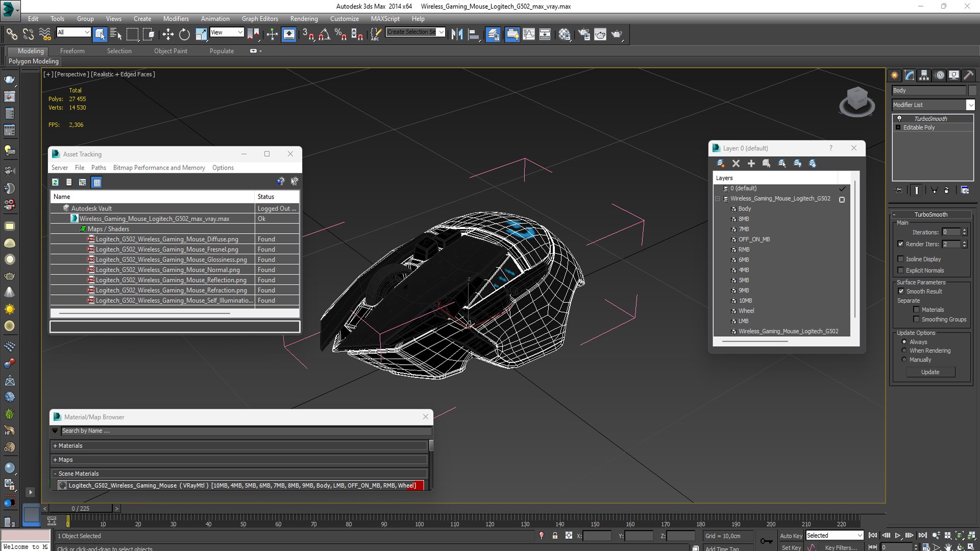980x551 pixels.
Task: Select the Link tool in main toolbar
Action: pos(11,34)
